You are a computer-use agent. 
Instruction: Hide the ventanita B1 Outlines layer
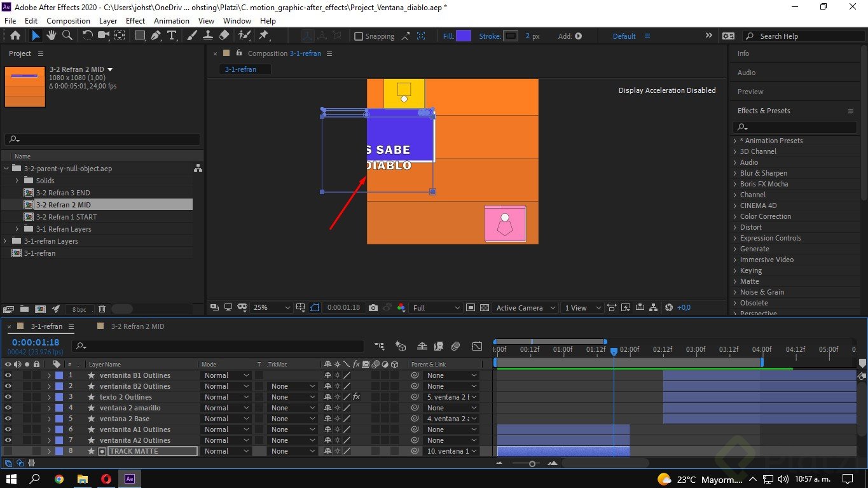click(6, 375)
